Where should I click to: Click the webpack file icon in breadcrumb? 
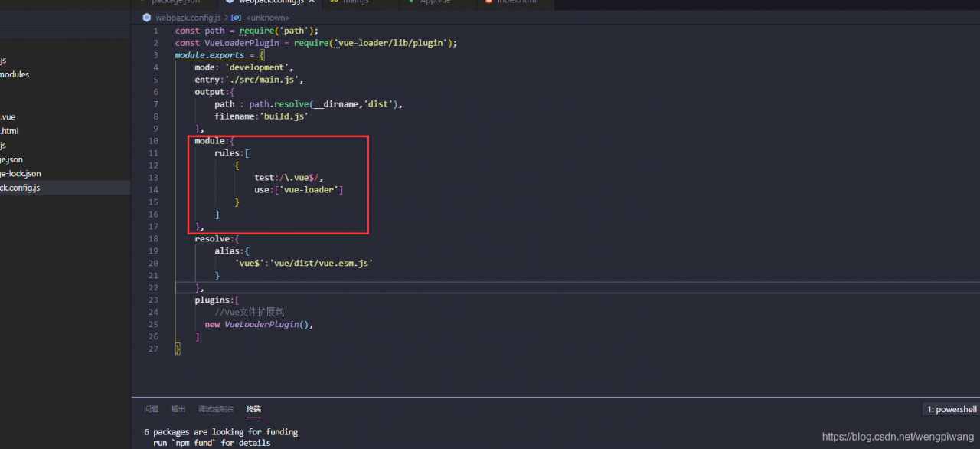147,17
